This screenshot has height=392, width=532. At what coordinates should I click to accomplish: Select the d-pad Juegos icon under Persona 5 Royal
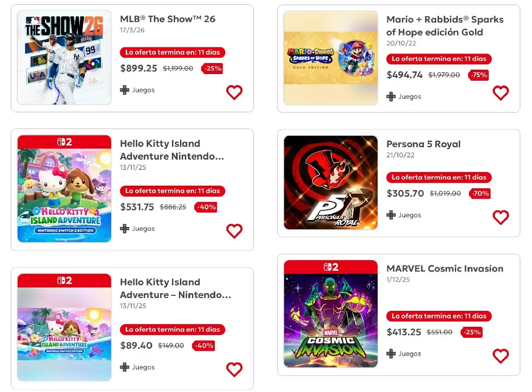tap(392, 215)
